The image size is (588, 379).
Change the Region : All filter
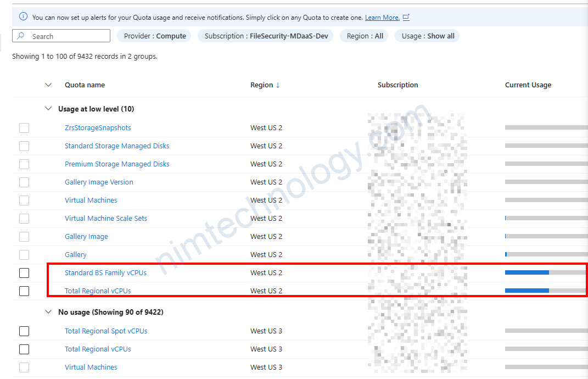click(365, 36)
